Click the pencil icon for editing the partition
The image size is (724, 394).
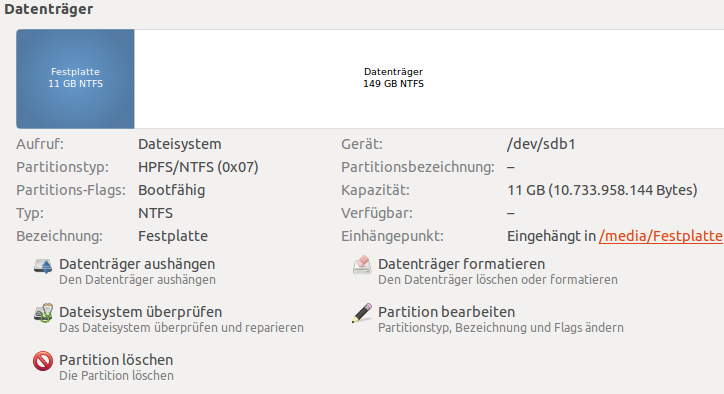click(362, 313)
